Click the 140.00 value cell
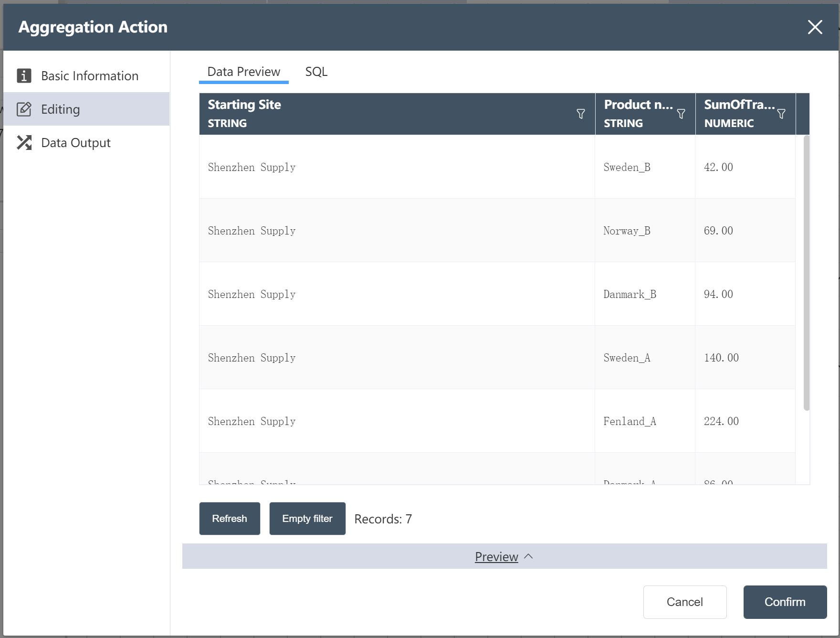 point(745,357)
